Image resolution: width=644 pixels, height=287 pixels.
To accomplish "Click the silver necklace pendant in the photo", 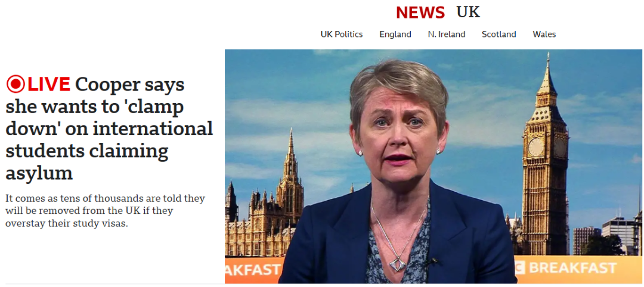I will coord(395,263).
